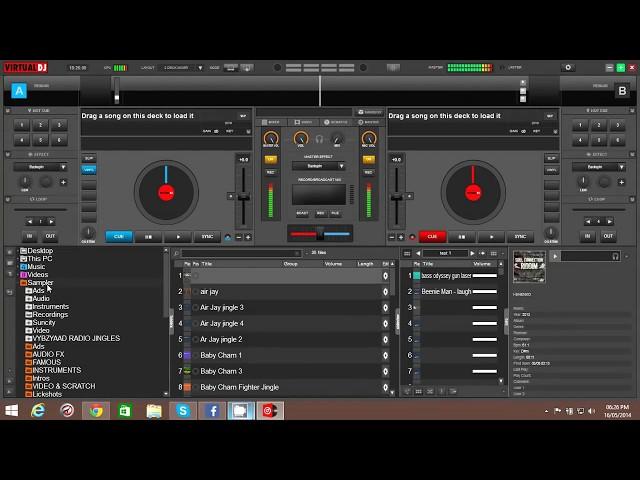Image resolution: width=640 pixels, height=480 pixels.
Task: Expand the Desktop tree node
Action: pos(18,251)
